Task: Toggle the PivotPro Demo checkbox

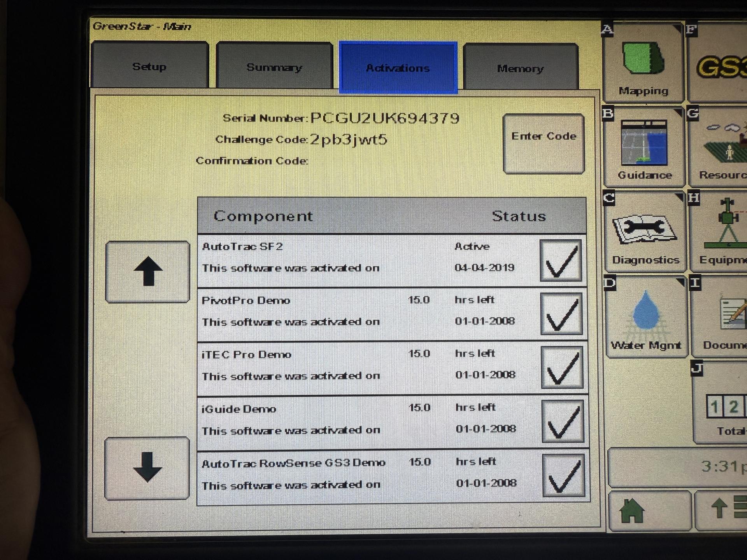Action: tap(561, 314)
